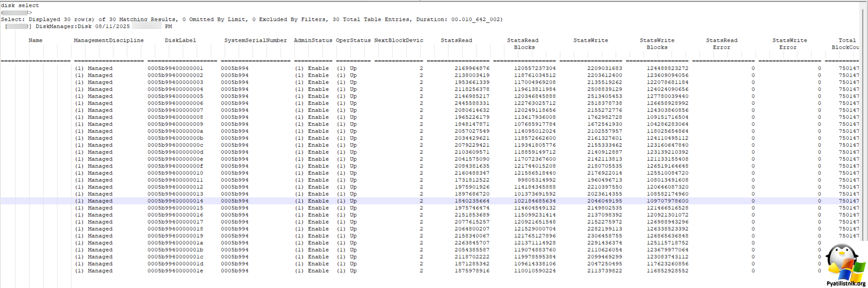Click StatsWrite Blocks value 124488823272
Screen dimensions: 868x288
pyautogui.click(x=668, y=68)
